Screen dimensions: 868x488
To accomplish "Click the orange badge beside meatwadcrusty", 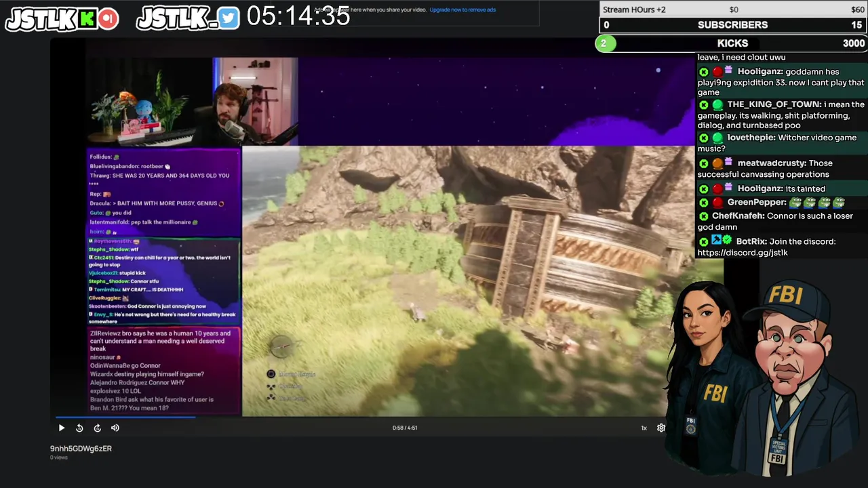I will coord(717,163).
